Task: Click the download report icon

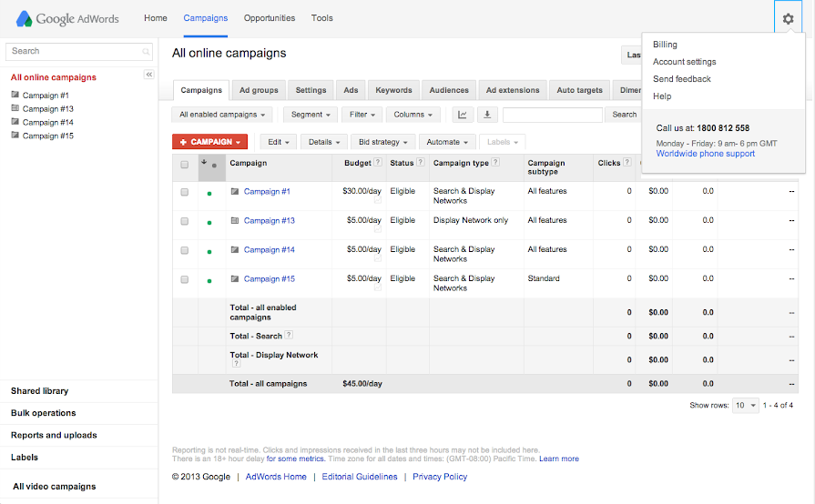Action: [x=487, y=115]
